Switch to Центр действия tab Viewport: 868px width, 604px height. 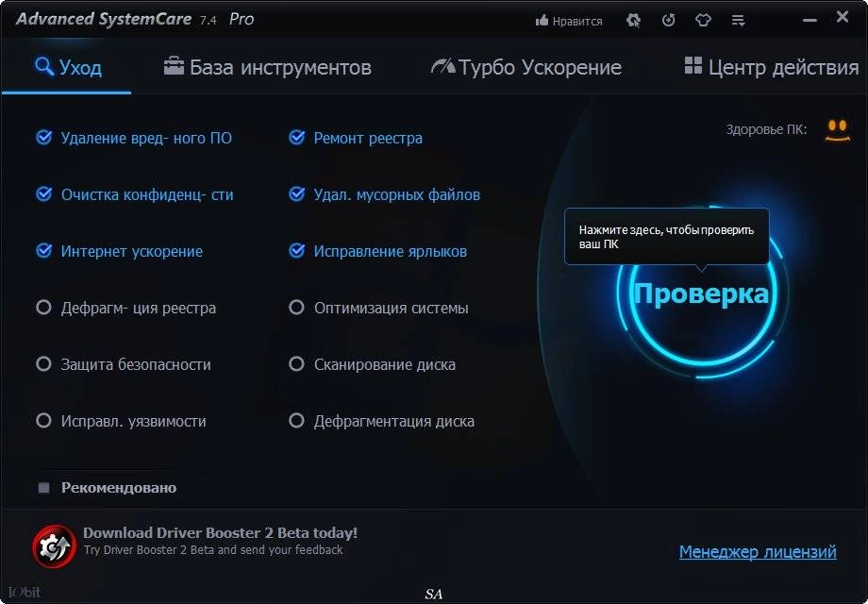point(772,67)
